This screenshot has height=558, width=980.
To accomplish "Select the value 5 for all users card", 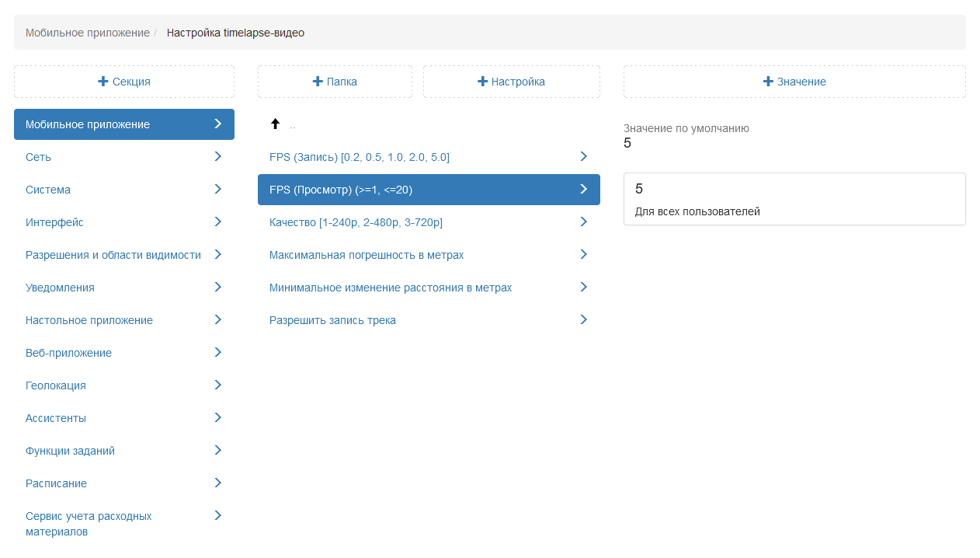I will pyautogui.click(x=794, y=199).
